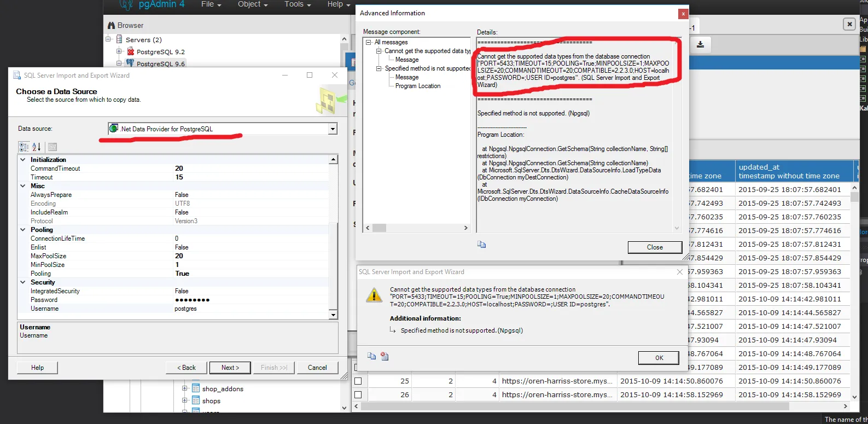
Task: Click the shops table icon
Action: click(x=196, y=400)
